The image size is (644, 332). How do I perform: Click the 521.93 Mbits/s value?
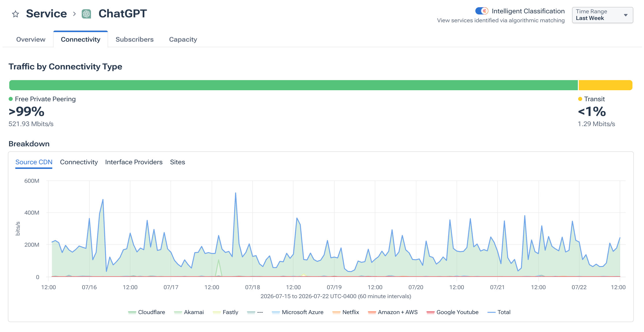coord(31,124)
